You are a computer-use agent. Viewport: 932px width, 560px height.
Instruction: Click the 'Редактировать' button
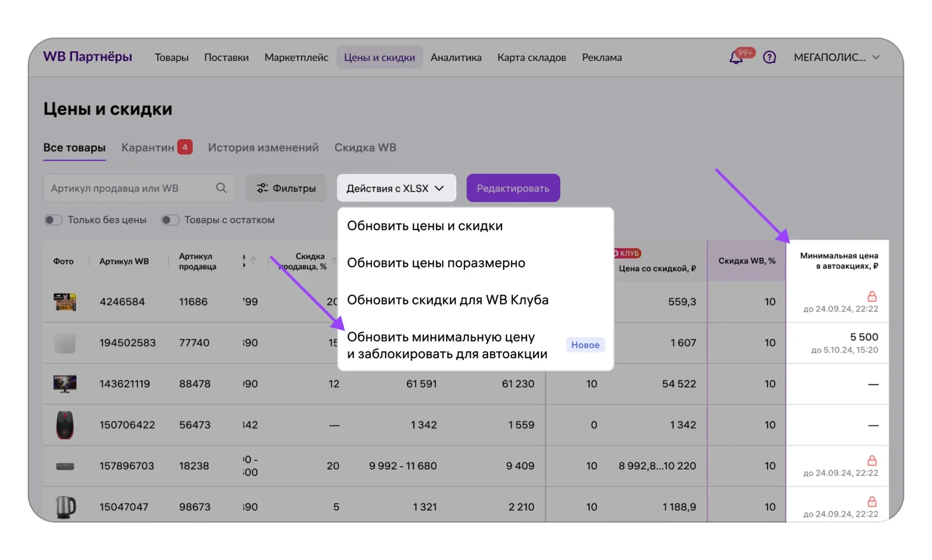tap(513, 188)
